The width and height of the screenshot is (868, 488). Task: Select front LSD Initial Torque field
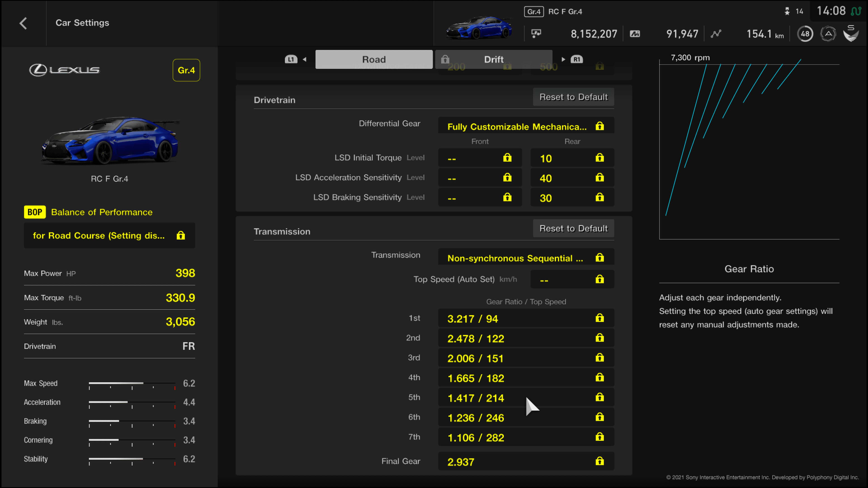click(480, 158)
